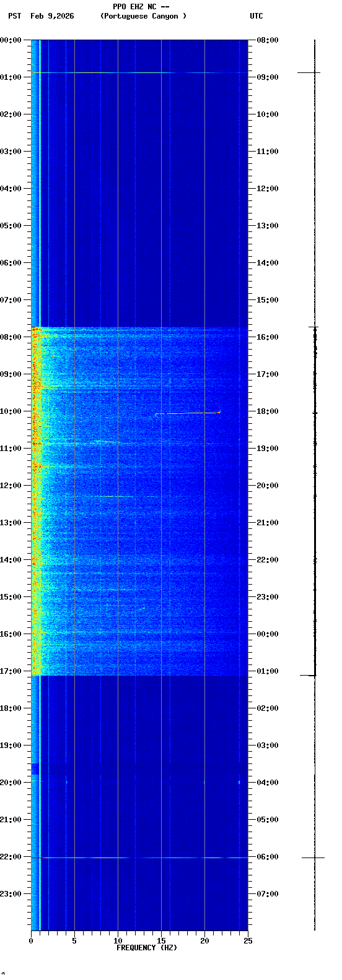Click the UTC '04:00' time label
This screenshot has height=980, width=342.
coord(268,783)
